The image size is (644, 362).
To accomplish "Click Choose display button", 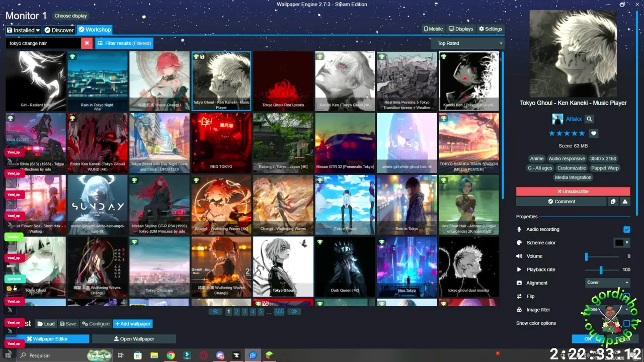I will 70,16.
